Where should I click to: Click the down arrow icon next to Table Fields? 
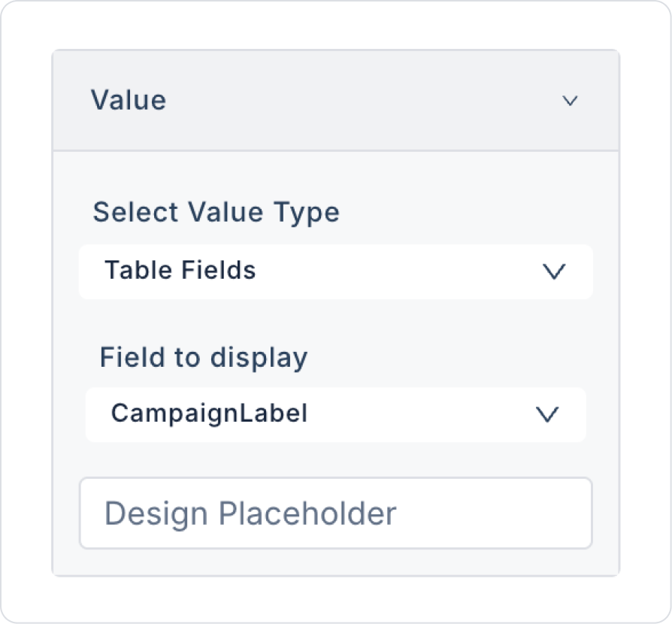click(554, 271)
